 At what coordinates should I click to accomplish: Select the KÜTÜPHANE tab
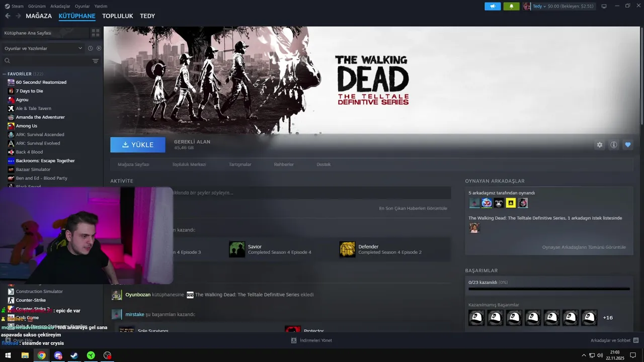[x=77, y=16]
